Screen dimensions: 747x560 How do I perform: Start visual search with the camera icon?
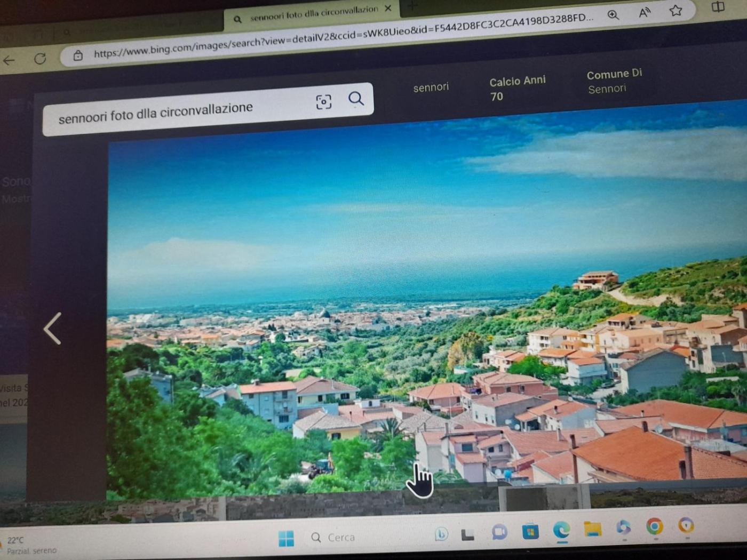[323, 102]
